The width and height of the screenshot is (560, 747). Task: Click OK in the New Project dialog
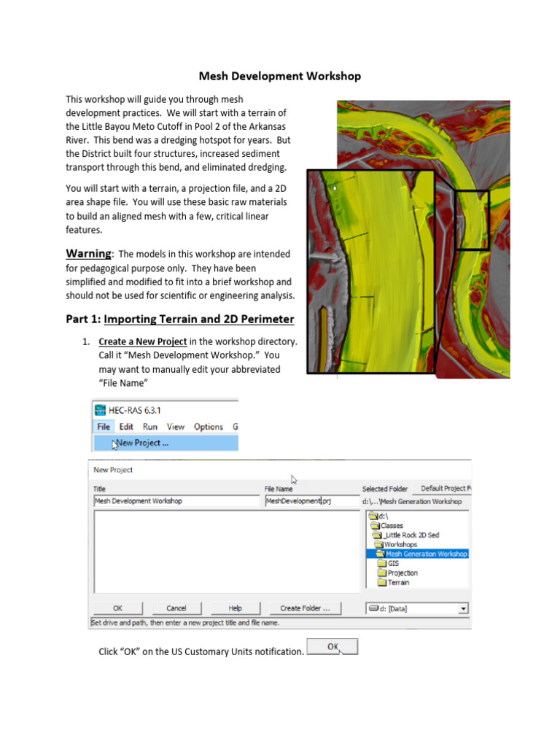coord(118,608)
